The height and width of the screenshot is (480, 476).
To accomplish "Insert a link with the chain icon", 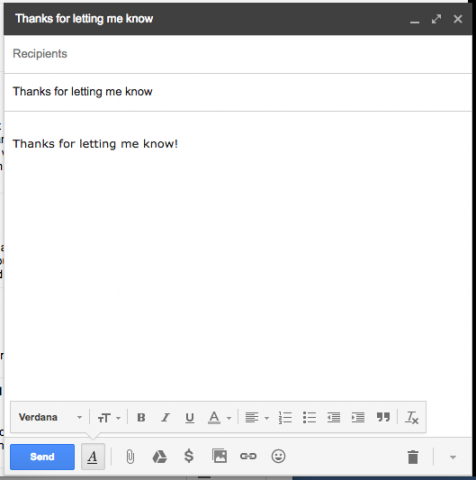I will (248, 456).
